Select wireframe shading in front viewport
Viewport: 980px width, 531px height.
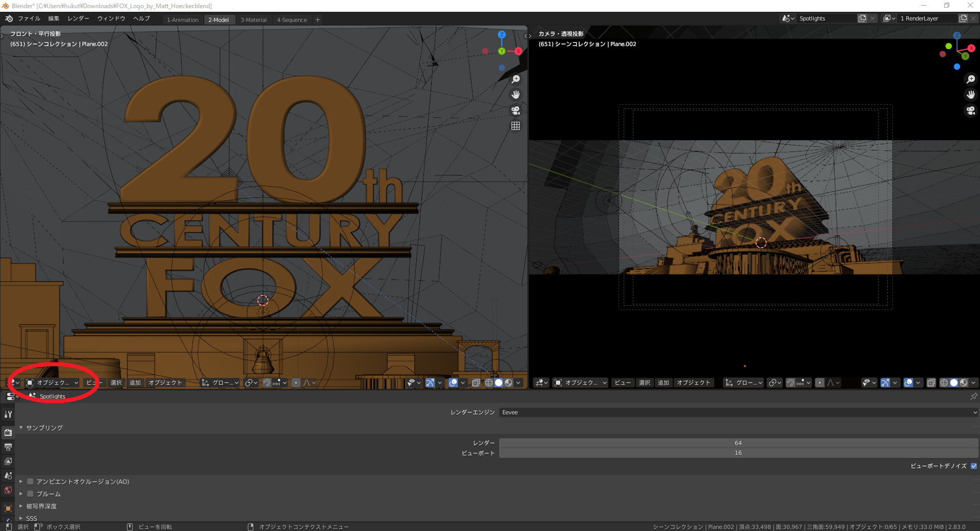(489, 383)
